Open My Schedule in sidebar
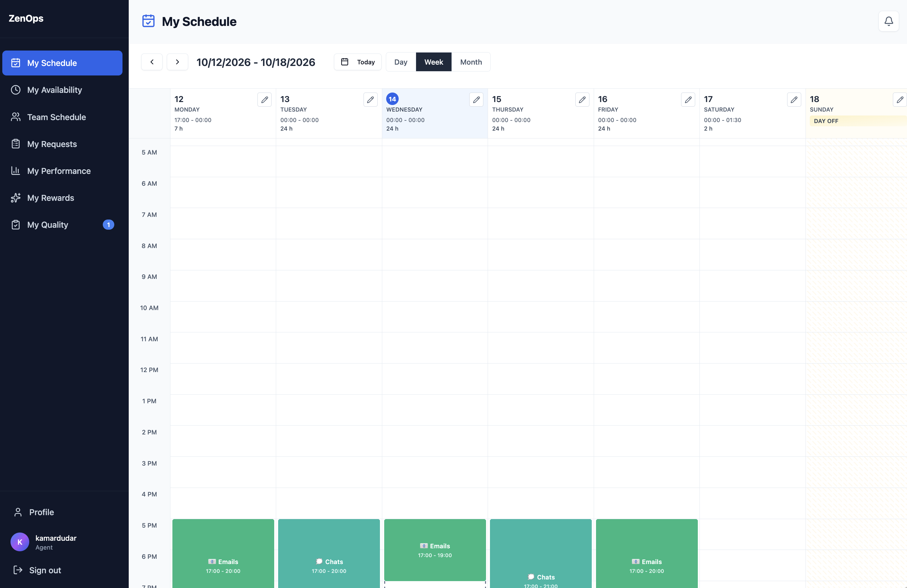907x588 pixels. tap(62, 63)
